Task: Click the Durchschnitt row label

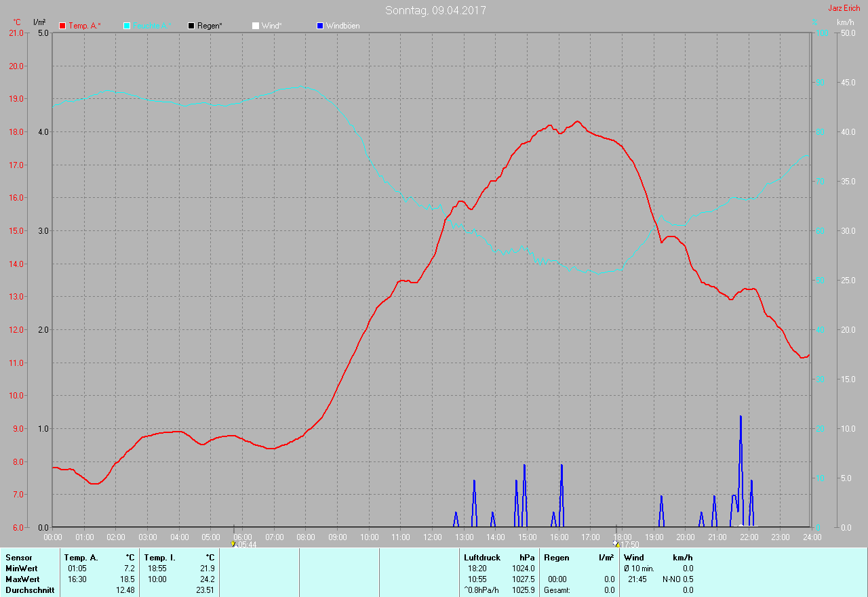Action: tap(30, 590)
